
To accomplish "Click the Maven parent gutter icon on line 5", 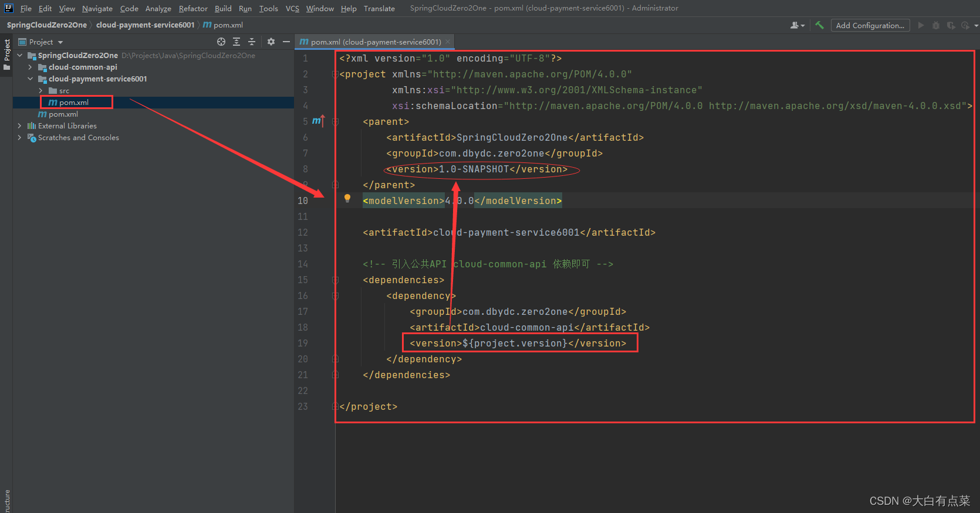I will pyautogui.click(x=318, y=121).
